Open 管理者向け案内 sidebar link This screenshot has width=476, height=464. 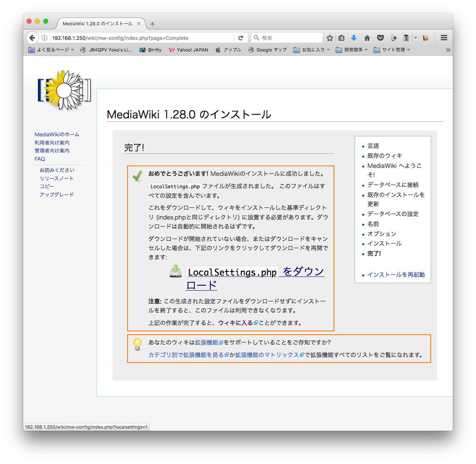click(x=52, y=151)
